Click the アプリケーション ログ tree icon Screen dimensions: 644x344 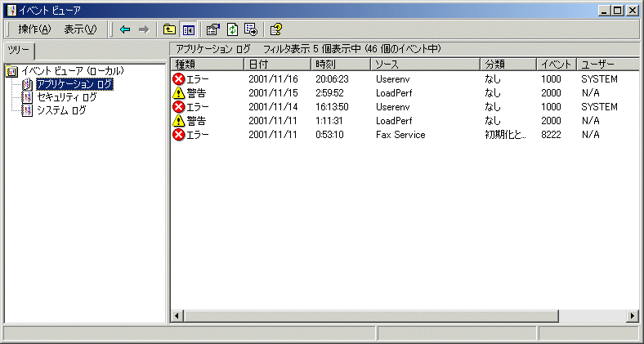(27, 84)
